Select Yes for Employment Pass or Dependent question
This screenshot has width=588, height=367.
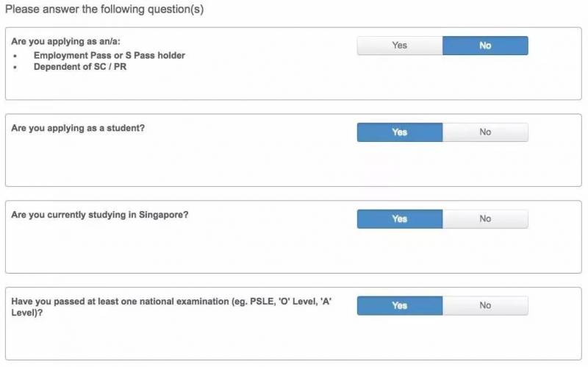pyautogui.click(x=400, y=46)
